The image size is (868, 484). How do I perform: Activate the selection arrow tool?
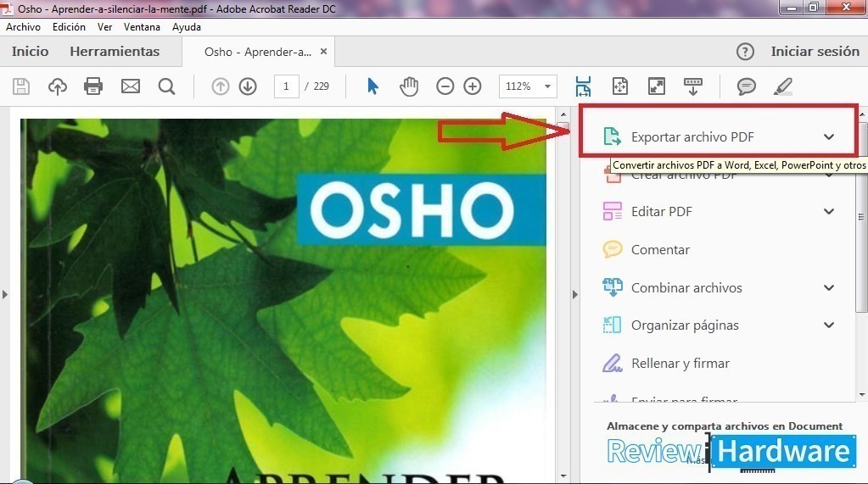point(372,86)
